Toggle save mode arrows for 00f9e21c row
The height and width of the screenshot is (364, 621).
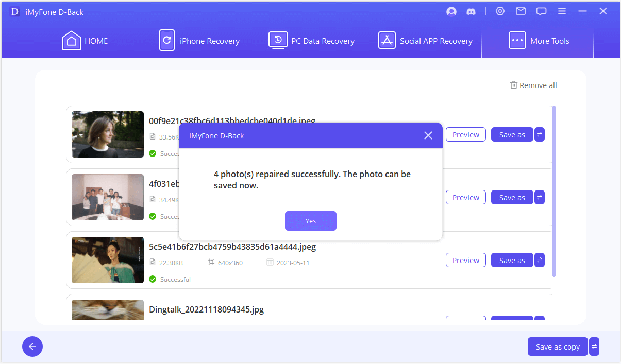click(540, 134)
